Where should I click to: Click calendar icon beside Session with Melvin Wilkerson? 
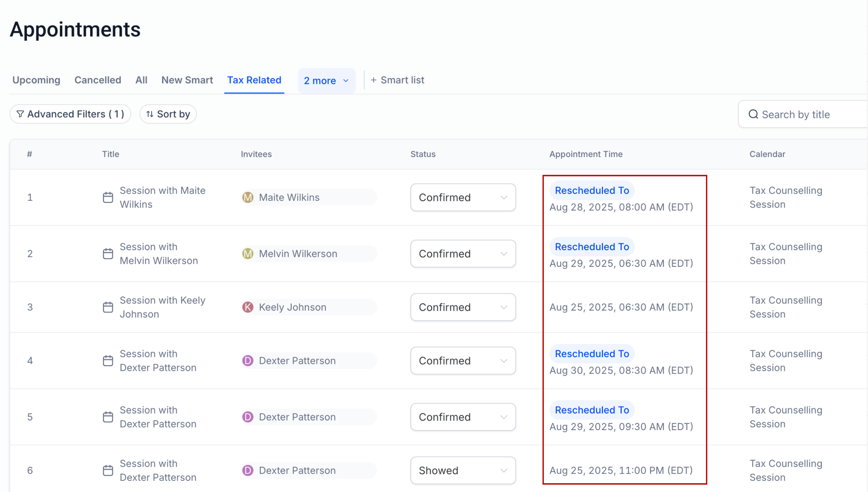click(x=108, y=254)
